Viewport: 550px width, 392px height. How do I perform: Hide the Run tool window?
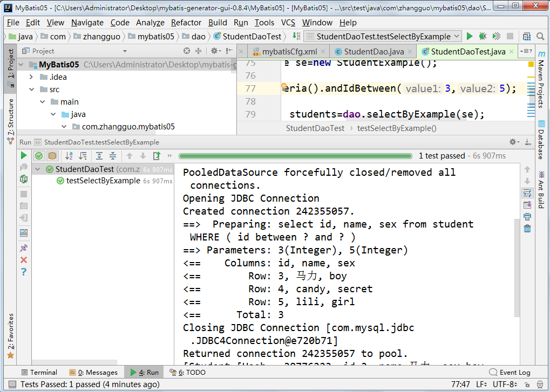tap(527, 142)
